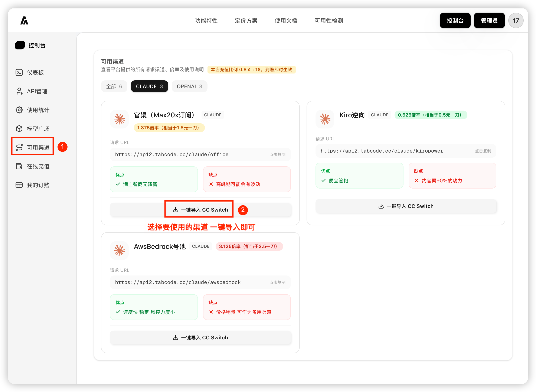This screenshot has width=536, height=392.
Task: Click download icon in Kiro逆向 import button
Action: [x=381, y=206]
